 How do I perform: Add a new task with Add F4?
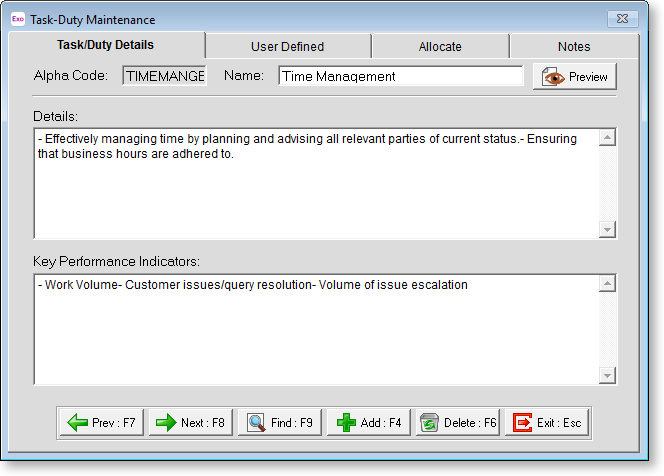point(368,422)
